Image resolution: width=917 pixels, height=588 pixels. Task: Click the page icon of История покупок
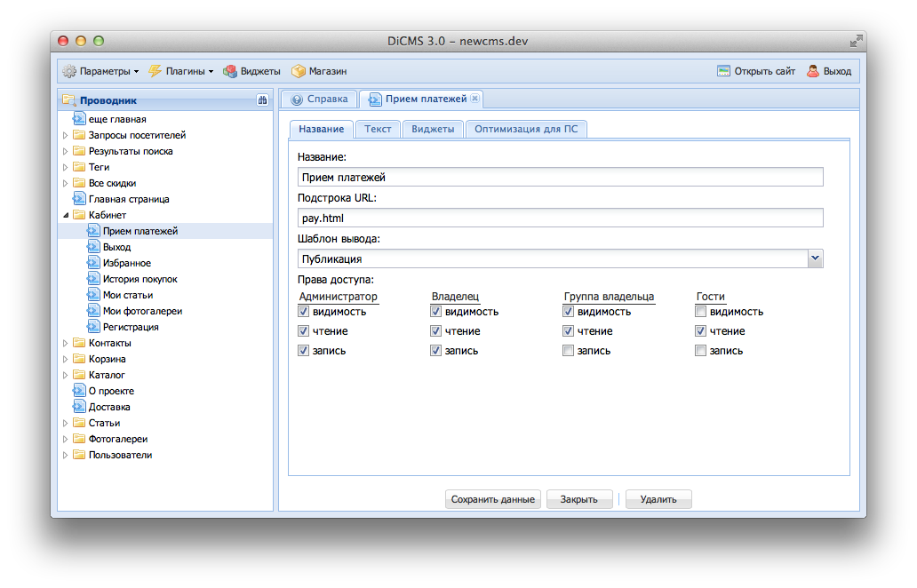coord(93,280)
